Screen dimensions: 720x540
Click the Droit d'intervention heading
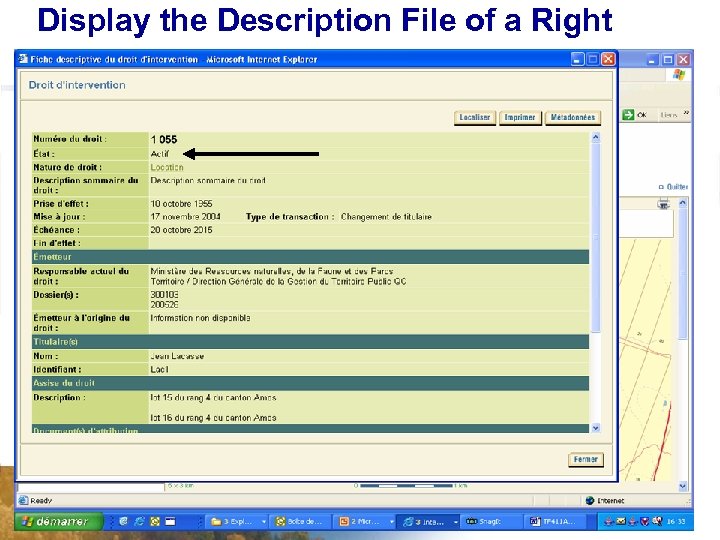coord(77,85)
